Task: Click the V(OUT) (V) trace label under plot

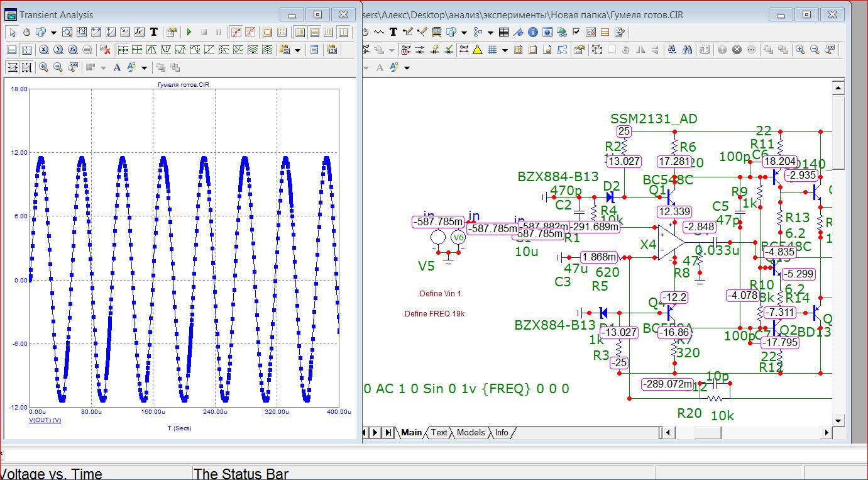Action: 45,420
